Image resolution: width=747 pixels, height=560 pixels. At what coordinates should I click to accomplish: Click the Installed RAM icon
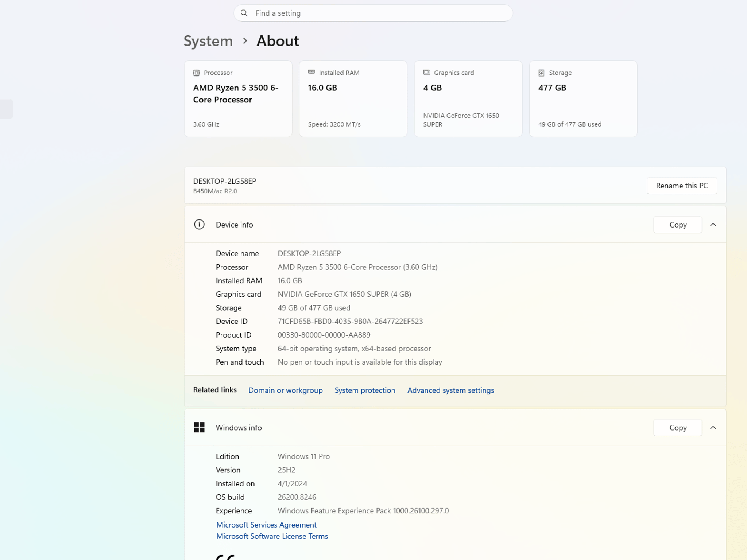311,72
